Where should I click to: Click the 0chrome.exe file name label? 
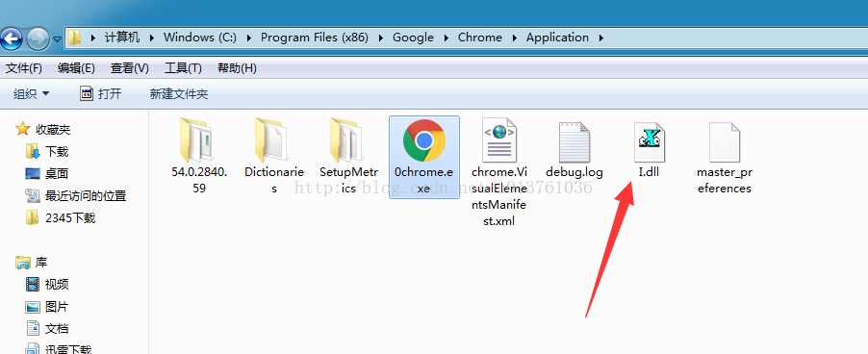coord(423,180)
